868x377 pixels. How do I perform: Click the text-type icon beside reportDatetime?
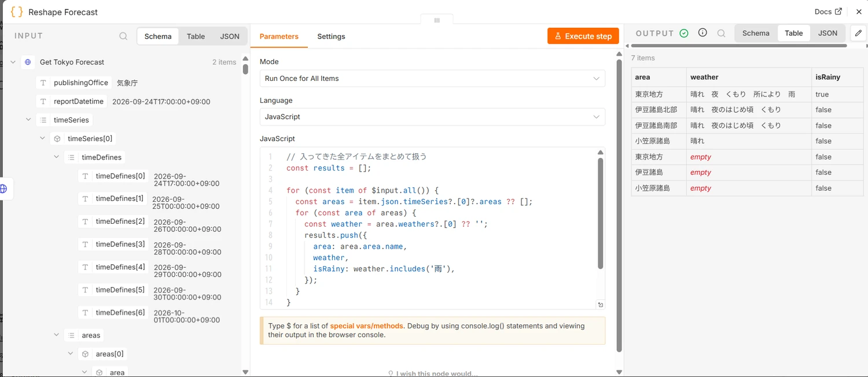point(43,101)
